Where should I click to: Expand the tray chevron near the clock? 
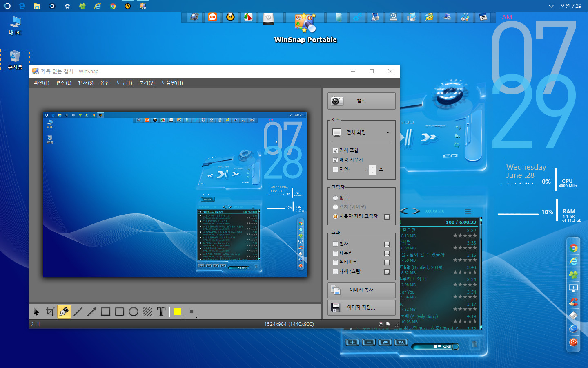point(551,6)
